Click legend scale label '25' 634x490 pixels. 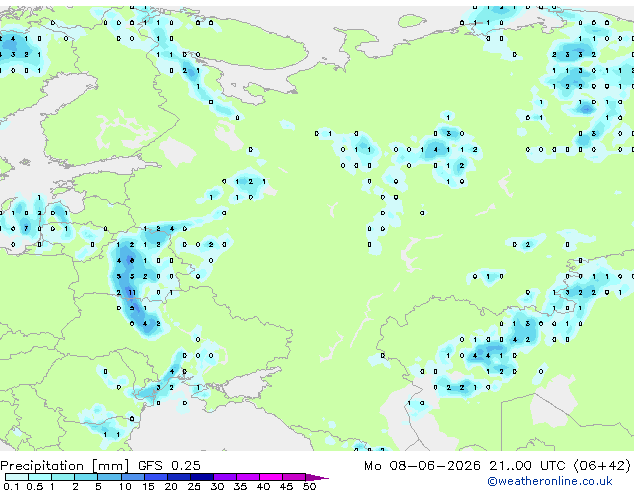coord(194,486)
